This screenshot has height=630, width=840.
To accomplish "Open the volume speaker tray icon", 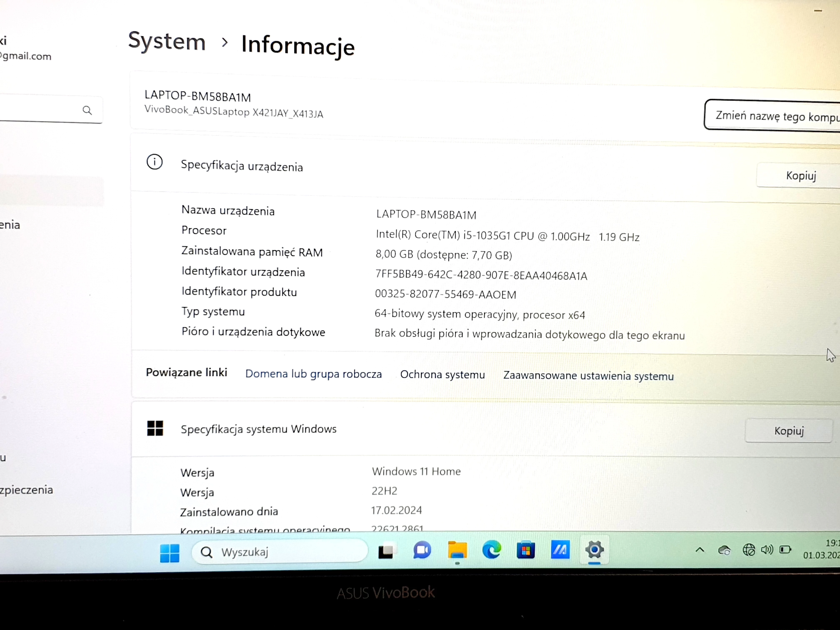I will 767,550.
